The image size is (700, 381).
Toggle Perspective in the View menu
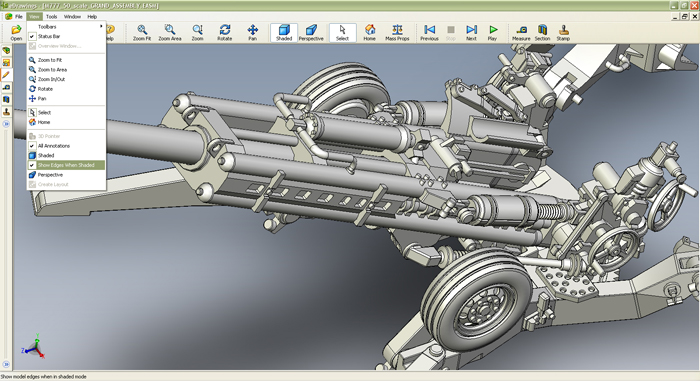[66, 175]
